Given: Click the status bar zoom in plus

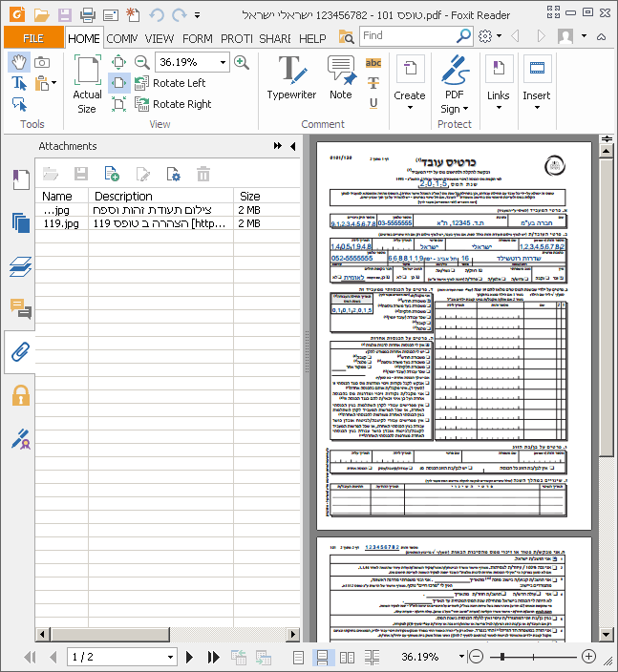Looking at the screenshot, I should (x=588, y=656).
